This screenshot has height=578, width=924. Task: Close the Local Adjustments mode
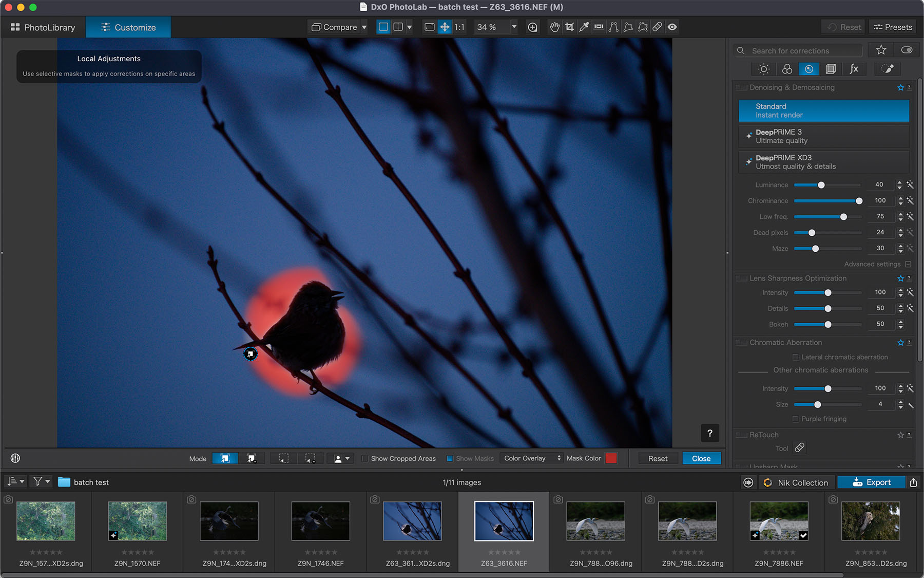pyautogui.click(x=701, y=458)
